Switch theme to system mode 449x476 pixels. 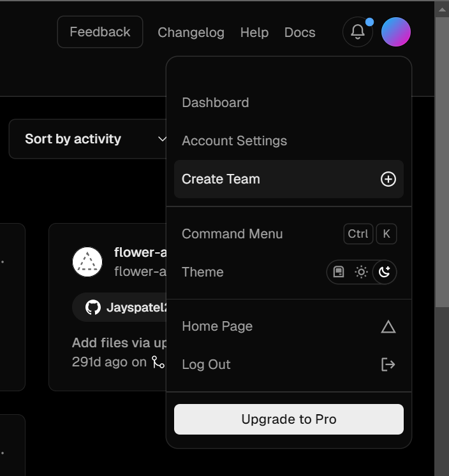point(339,272)
